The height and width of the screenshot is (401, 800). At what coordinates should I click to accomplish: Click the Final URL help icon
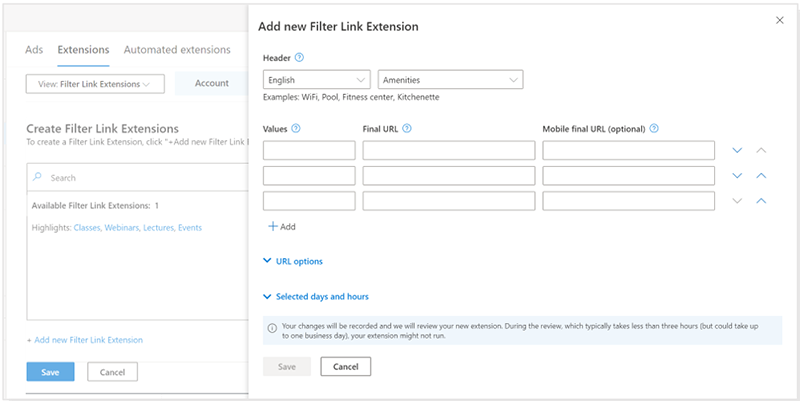pos(407,128)
